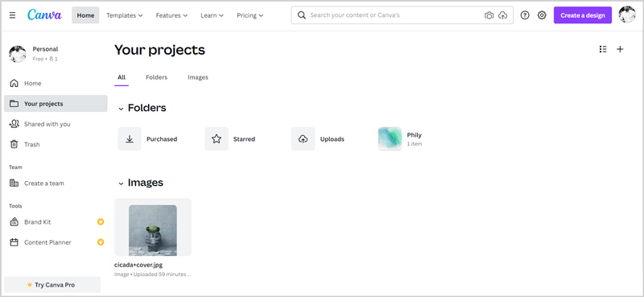Click the plus icon to add new
The height and width of the screenshot is (297, 644).
click(x=620, y=49)
